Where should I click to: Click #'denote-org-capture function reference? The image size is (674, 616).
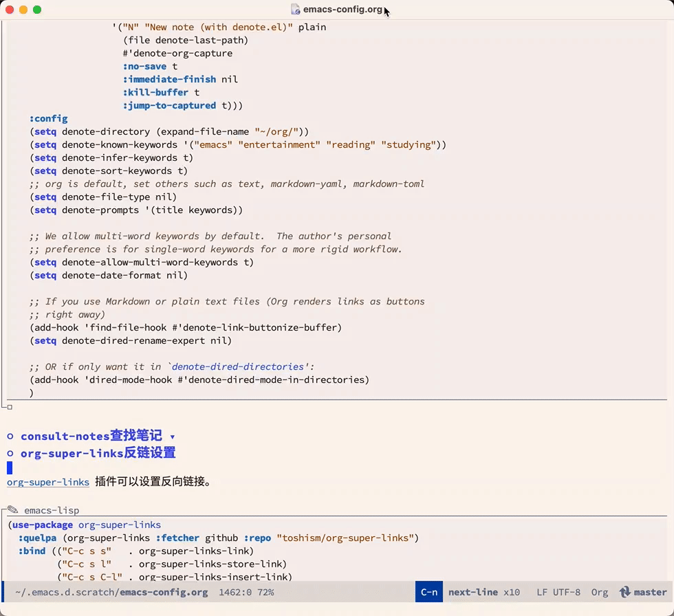(177, 53)
